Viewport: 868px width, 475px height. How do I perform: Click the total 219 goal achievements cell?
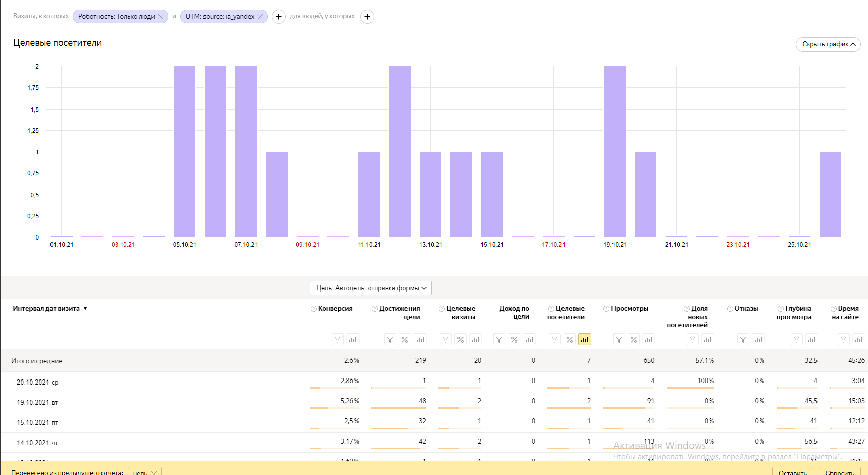click(x=420, y=360)
